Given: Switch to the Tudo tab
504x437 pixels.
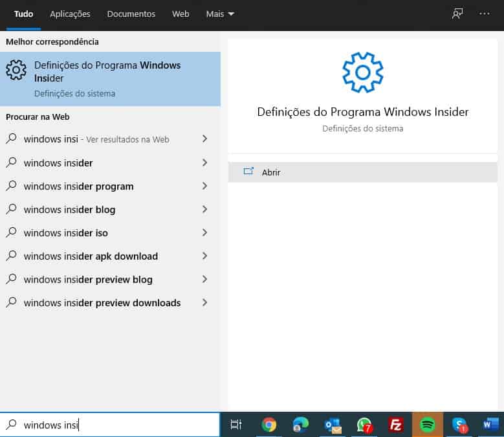Looking at the screenshot, I should tap(23, 14).
